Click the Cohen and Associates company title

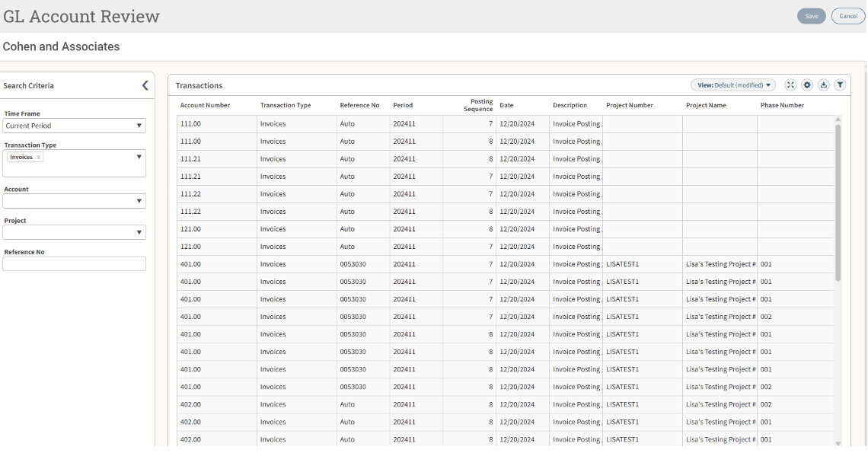tap(61, 46)
